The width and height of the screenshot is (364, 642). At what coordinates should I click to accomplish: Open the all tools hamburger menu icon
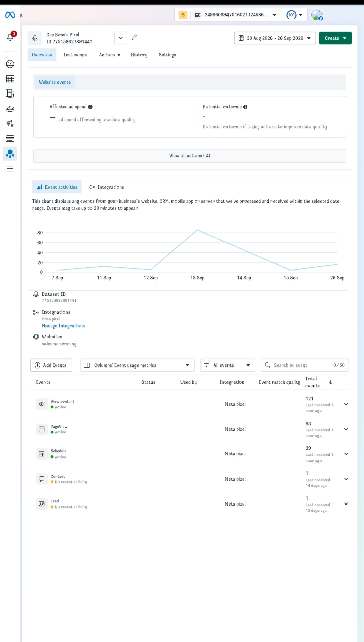click(10, 169)
